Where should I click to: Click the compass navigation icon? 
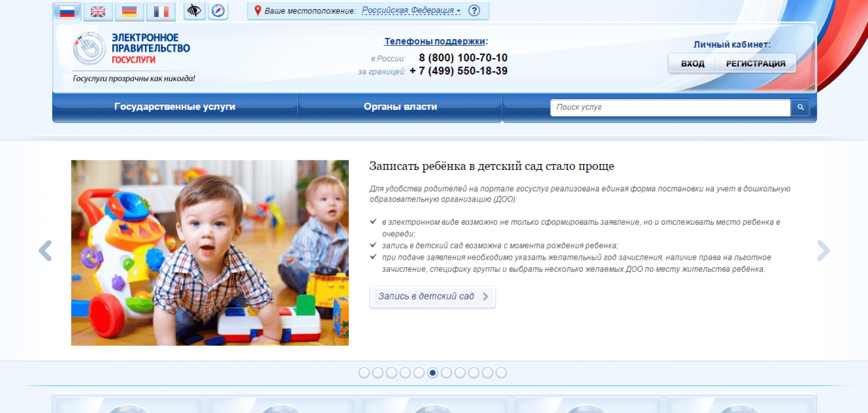click(218, 11)
